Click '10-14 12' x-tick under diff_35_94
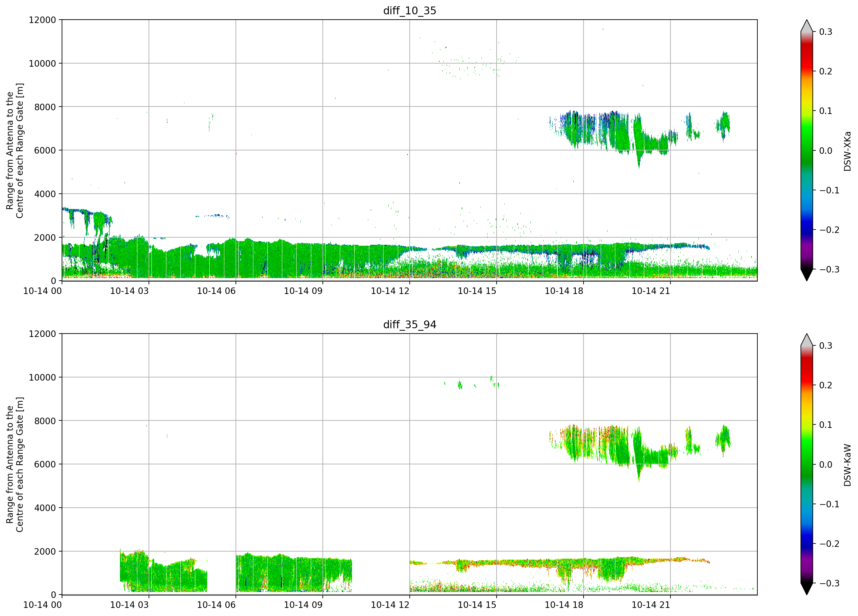858x616 pixels. [x=390, y=605]
